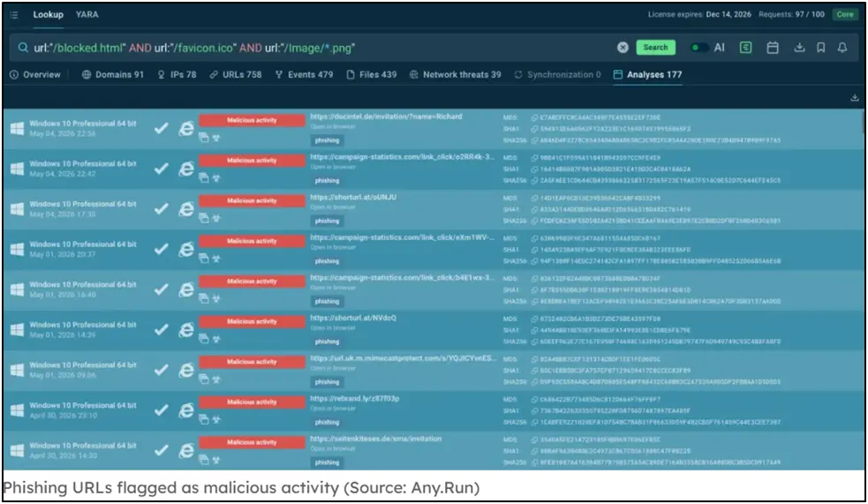Open the IPs 78 tab
This screenshot has width=868, height=504.
point(177,75)
